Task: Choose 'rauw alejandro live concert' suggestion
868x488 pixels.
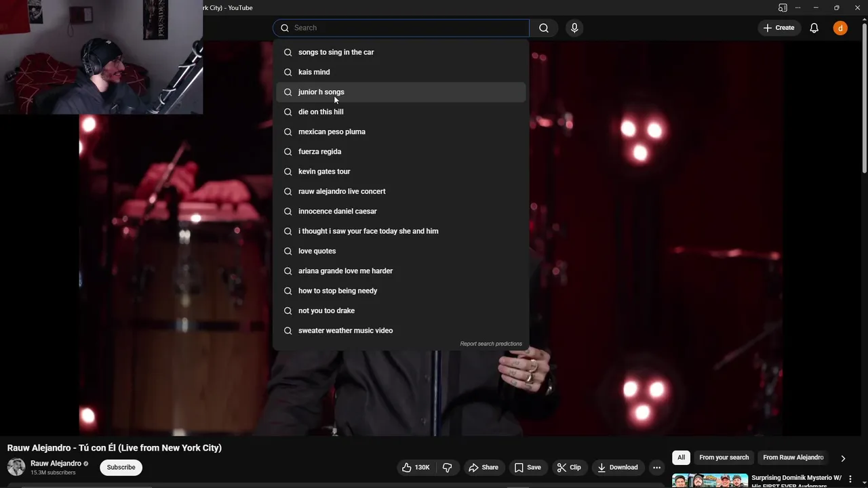Action: (x=401, y=191)
